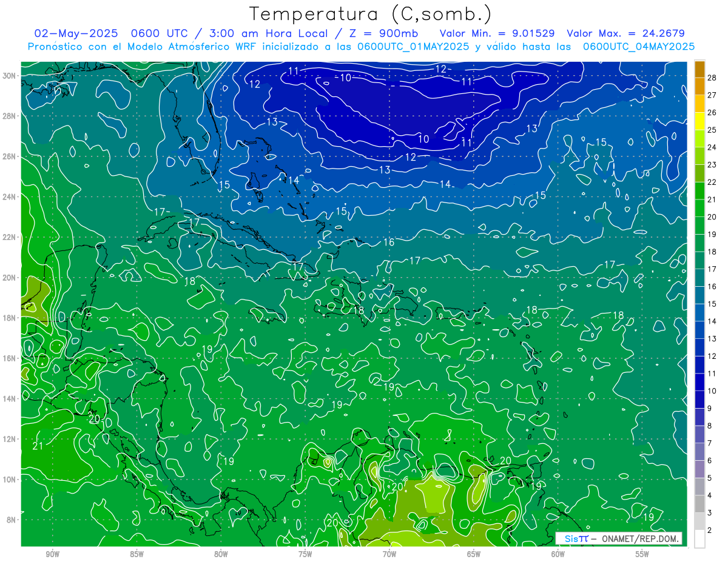Click the "65W" longitude axis label

pyautogui.click(x=474, y=554)
